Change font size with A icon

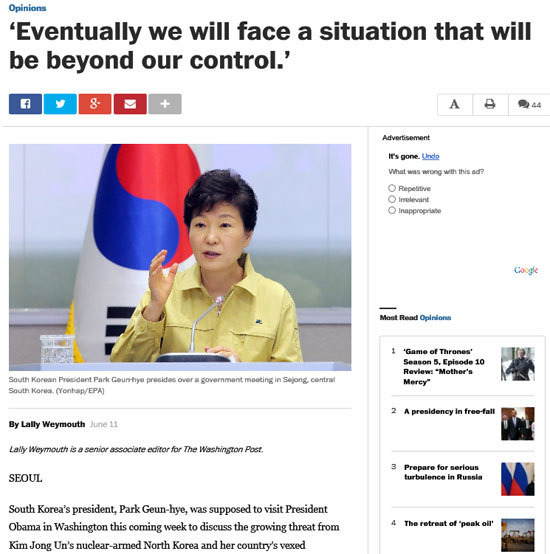point(455,105)
